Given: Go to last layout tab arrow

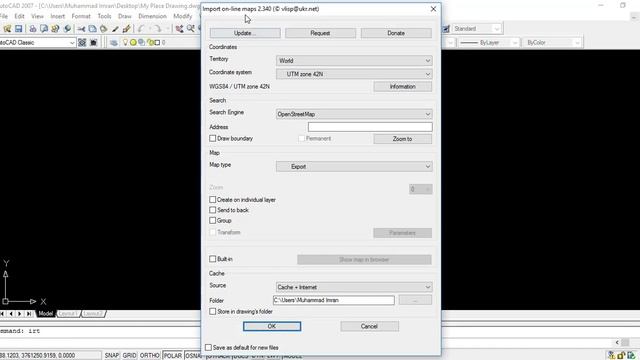Looking at the screenshot, I should tap(29, 313).
